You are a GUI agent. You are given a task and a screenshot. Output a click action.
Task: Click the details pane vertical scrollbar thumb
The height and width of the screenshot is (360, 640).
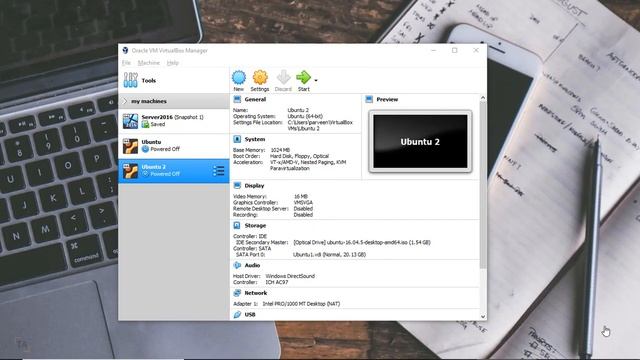tap(483, 185)
